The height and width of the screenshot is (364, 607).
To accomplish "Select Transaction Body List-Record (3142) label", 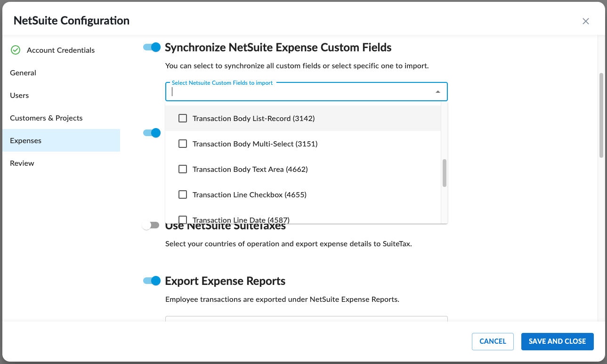I will (x=253, y=118).
